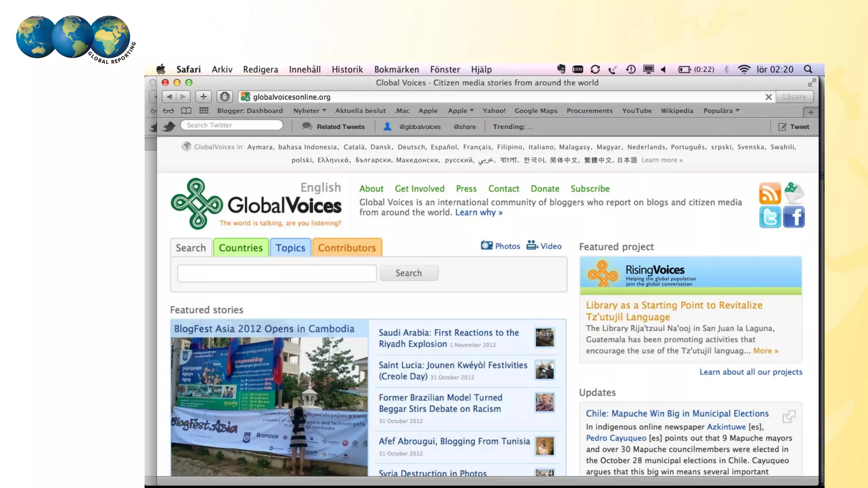Expand the Apple bookmarks folder dropdown

[x=461, y=111]
